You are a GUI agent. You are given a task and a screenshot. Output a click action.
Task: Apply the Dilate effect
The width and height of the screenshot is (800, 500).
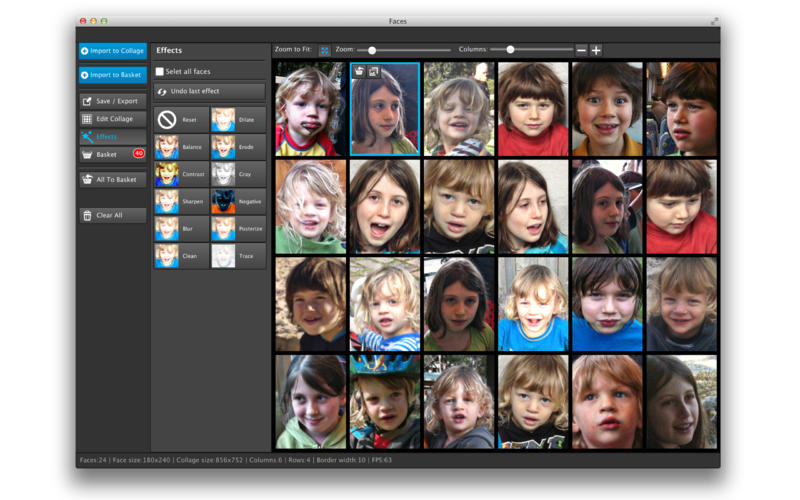pos(223,120)
